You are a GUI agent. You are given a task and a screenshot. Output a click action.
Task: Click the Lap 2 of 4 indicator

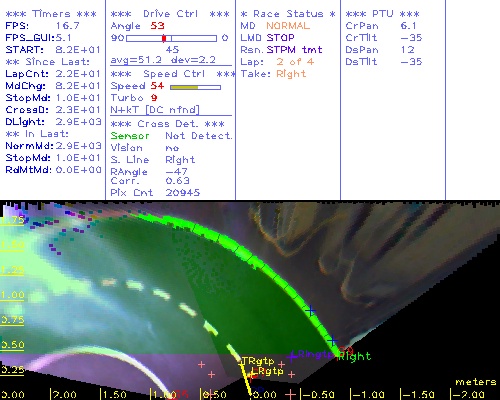(x=277, y=62)
